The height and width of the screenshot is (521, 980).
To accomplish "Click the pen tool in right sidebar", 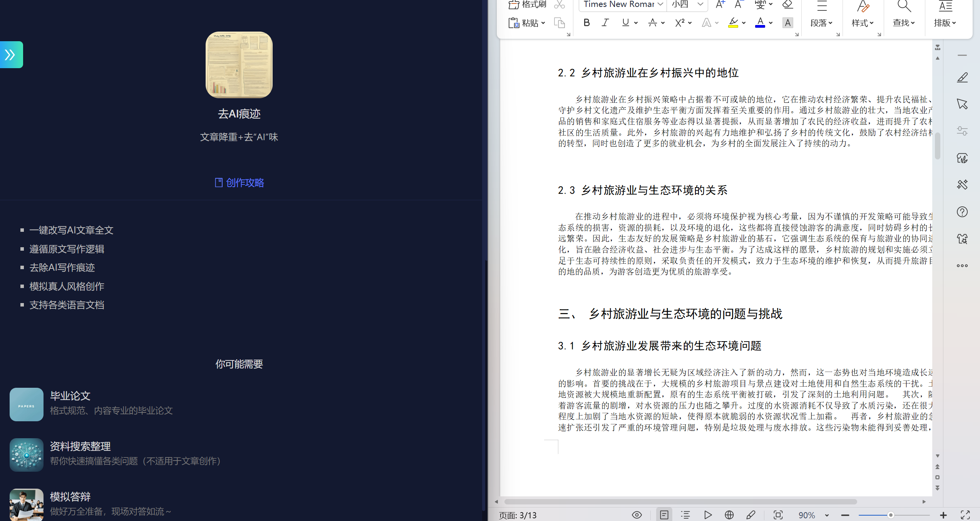I will coord(962,78).
